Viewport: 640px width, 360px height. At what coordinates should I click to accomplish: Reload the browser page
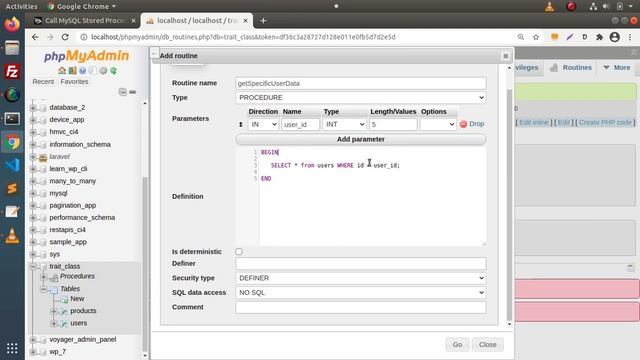[65, 37]
